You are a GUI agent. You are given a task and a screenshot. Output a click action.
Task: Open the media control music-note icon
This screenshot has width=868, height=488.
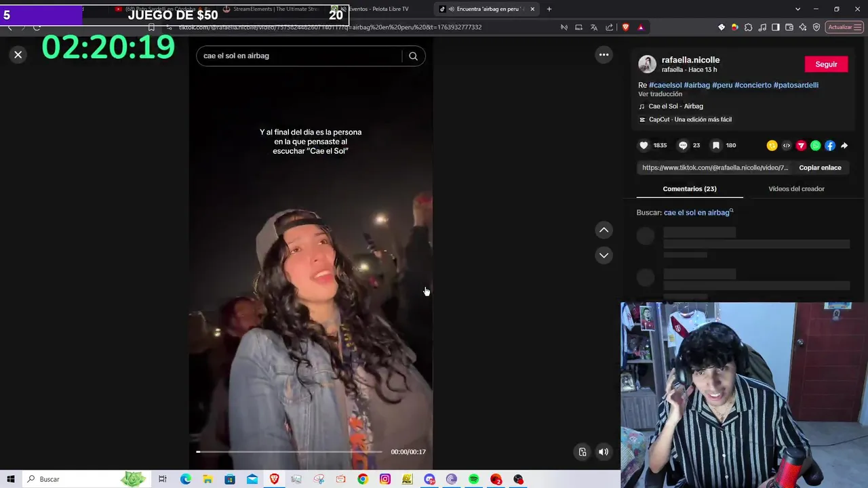(x=762, y=27)
